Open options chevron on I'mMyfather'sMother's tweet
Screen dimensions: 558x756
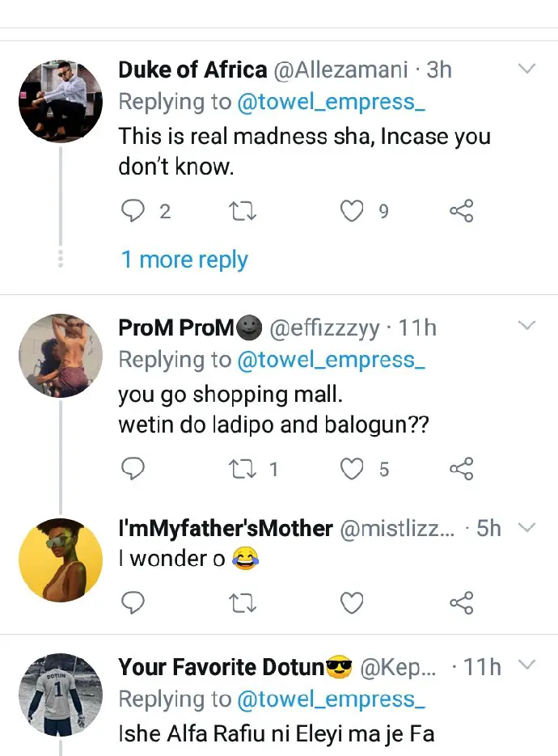tap(526, 527)
